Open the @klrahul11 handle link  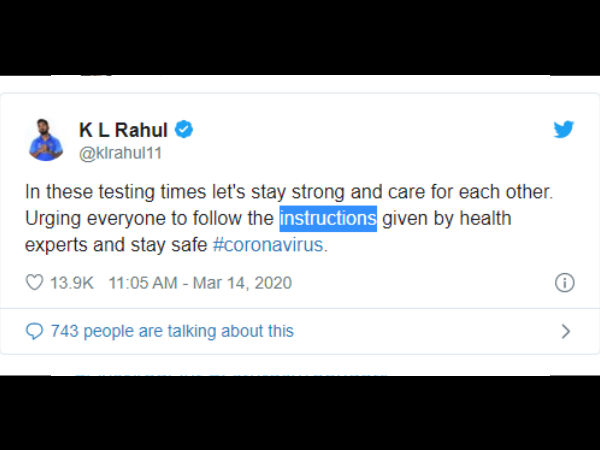(121, 153)
